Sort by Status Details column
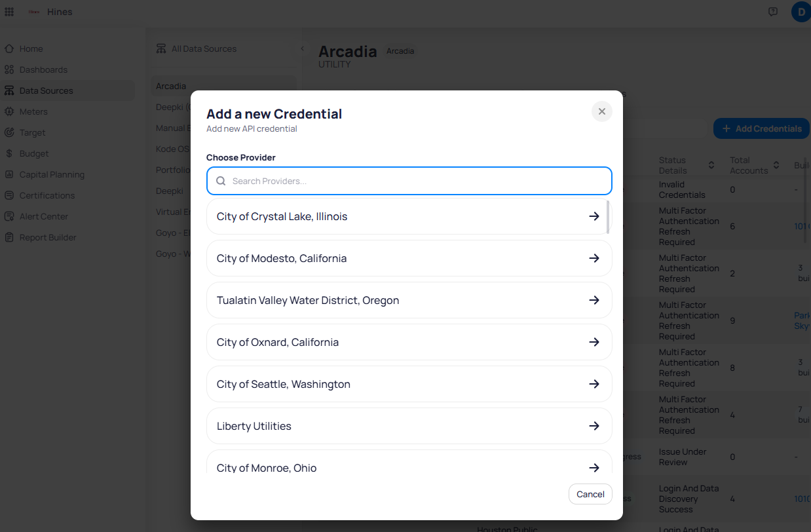The height and width of the screenshot is (532, 811). click(711, 165)
